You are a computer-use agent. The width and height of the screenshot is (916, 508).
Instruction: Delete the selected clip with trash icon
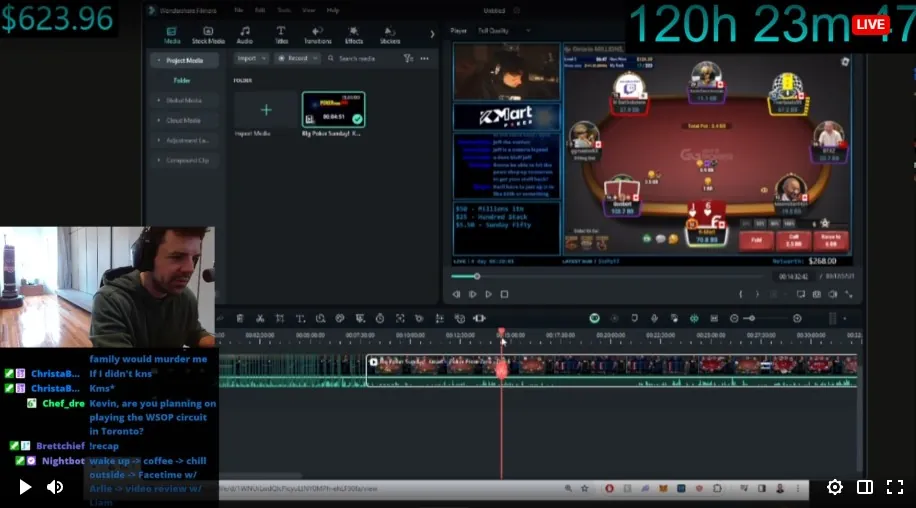(240, 318)
